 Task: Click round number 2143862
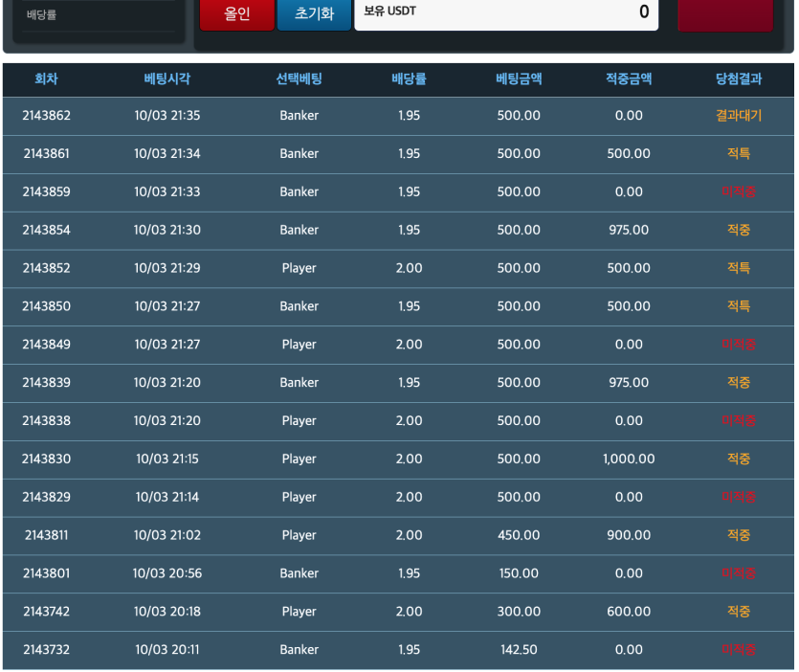[x=46, y=116]
